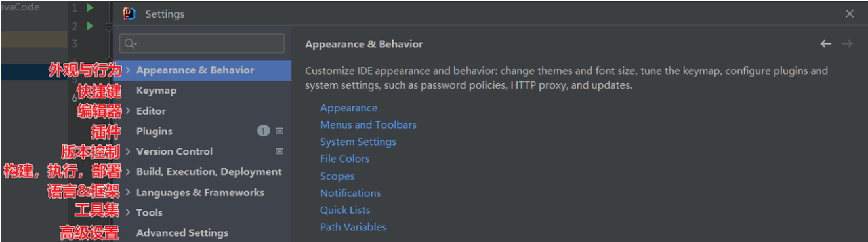Open the File Colors link
This screenshot has height=242, width=868.
(344, 159)
